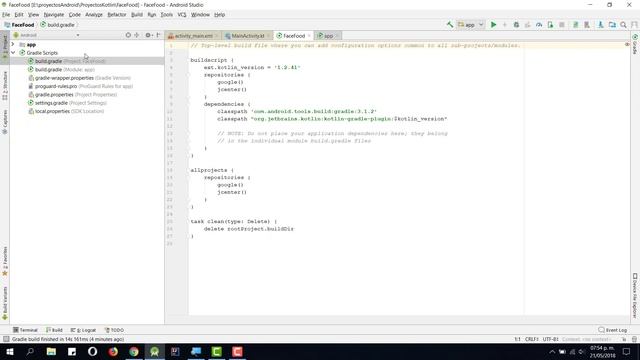This screenshot has height=360, width=640.
Task: Open the Refactor menu
Action: pyautogui.click(x=117, y=15)
